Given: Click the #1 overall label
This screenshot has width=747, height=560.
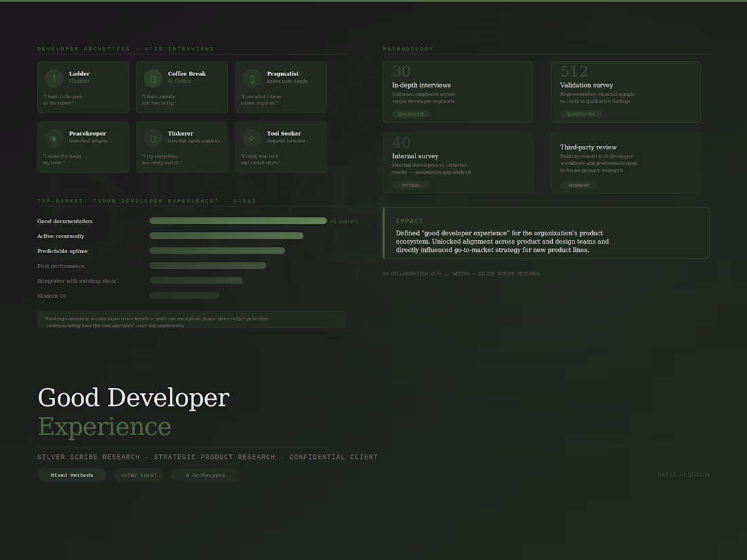Looking at the screenshot, I should click(344, 221).
